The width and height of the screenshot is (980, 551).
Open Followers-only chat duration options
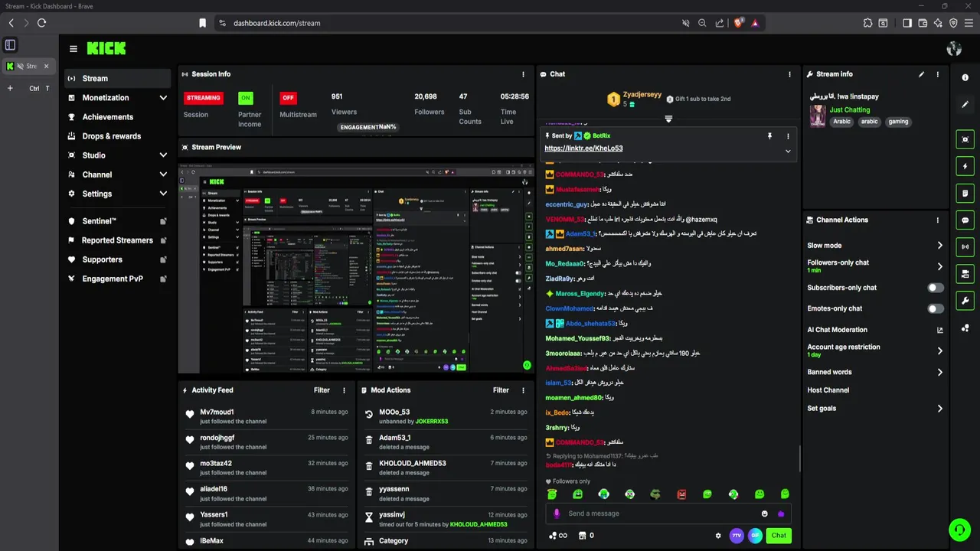click(x=939, y=266)
